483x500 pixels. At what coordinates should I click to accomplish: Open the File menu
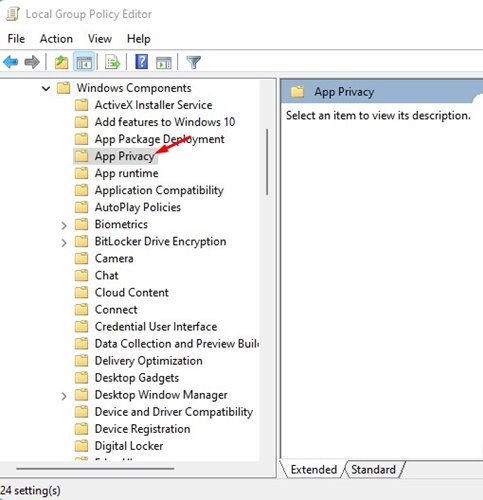point(16,39)
